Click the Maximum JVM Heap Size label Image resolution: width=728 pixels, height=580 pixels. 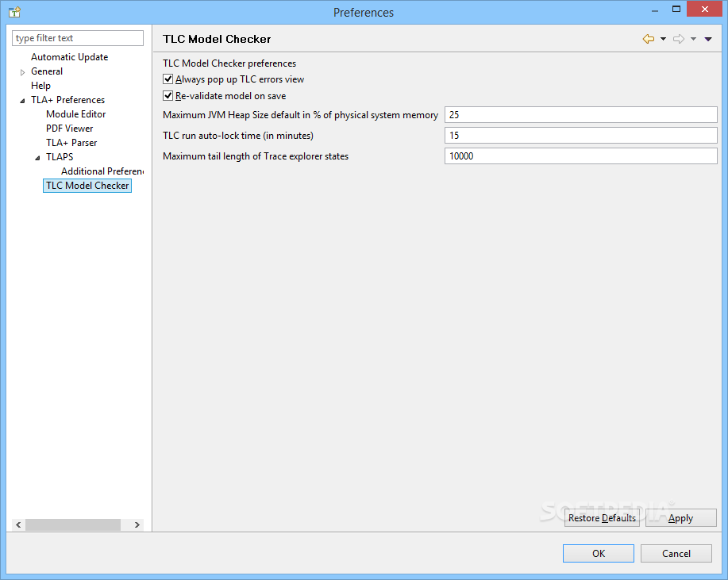click(x=300, y=114)
